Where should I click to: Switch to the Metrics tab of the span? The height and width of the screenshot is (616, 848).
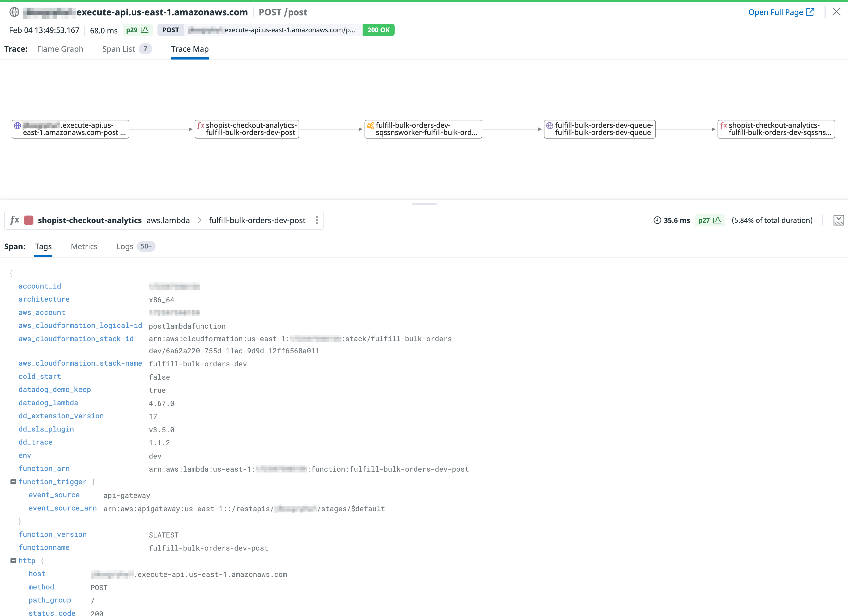tap(84, 246)
